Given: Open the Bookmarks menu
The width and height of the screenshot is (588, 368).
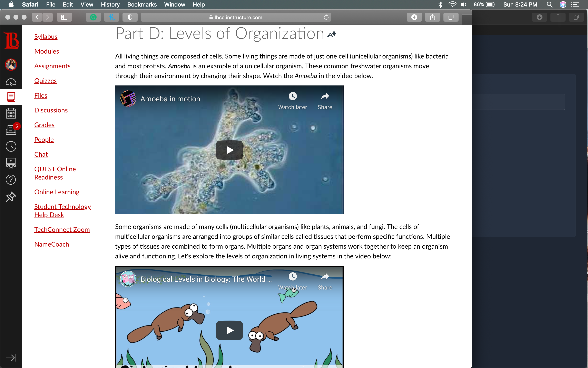Looking at the screenshot, I should 142,4.
